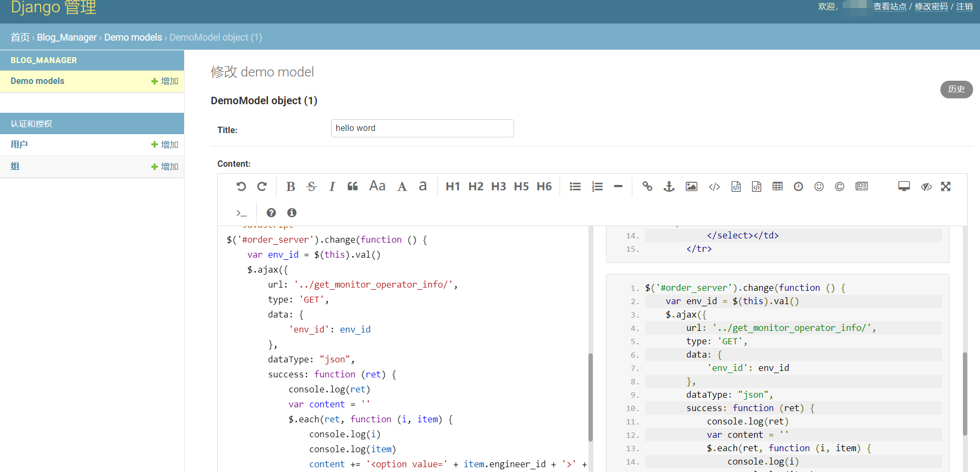Apply strikethrough formatting
980x472 pixels.
pos(311,187)
